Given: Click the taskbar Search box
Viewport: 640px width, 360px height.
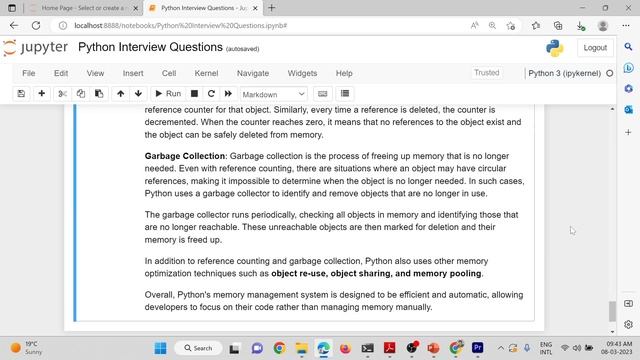Looking at the screenshot, I should tap(198, 348).
